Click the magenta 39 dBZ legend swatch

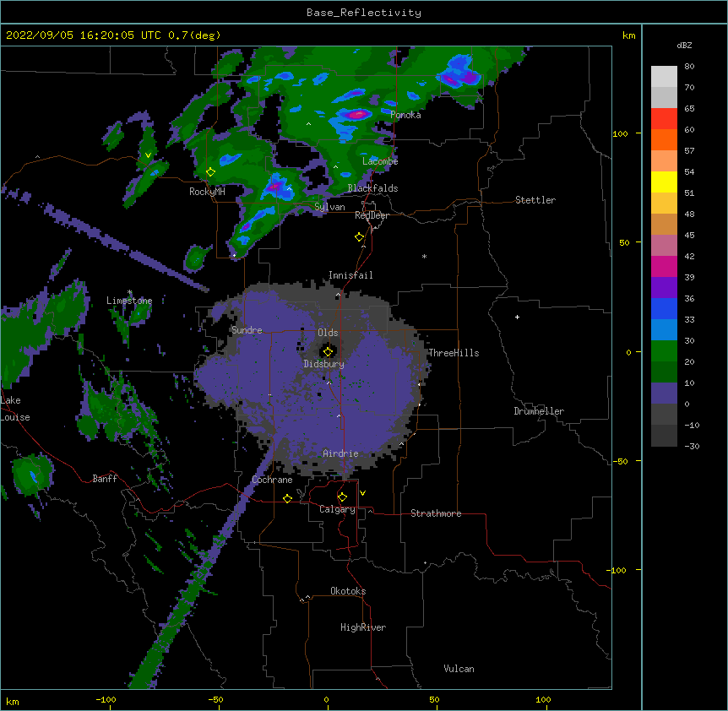coord(664,266)
